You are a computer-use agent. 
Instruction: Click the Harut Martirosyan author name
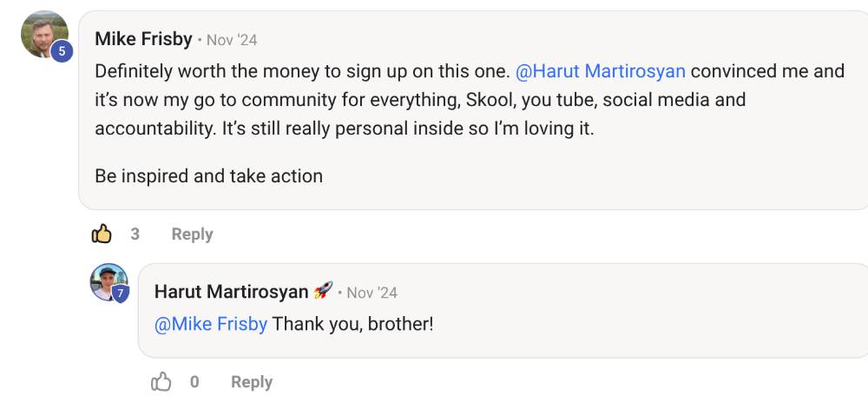(x=232, y=292)
